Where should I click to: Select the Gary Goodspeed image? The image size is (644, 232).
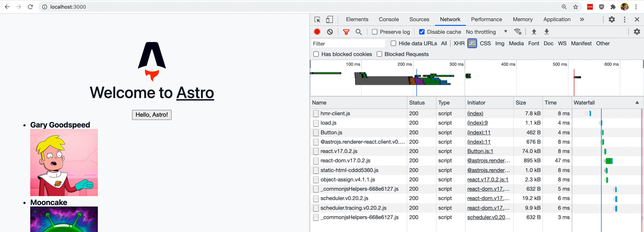pos(64,162)
